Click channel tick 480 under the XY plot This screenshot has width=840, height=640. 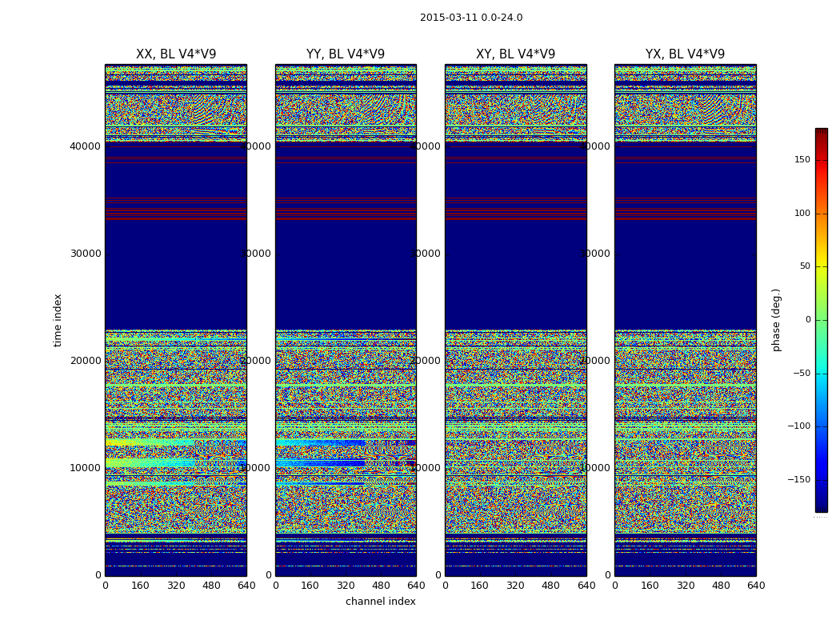pyautogui.click(x=550, y=586)
